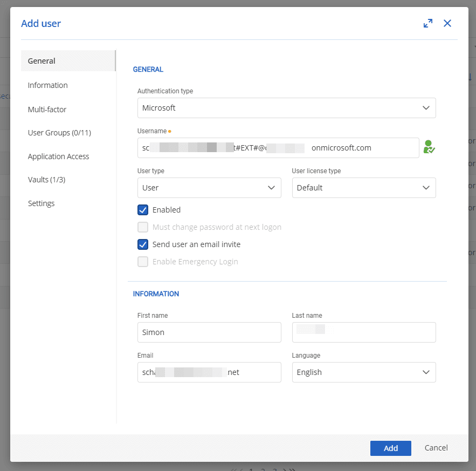Toggle Send user an email invite
Screen dimensions: 476x471
coord(143,244)
